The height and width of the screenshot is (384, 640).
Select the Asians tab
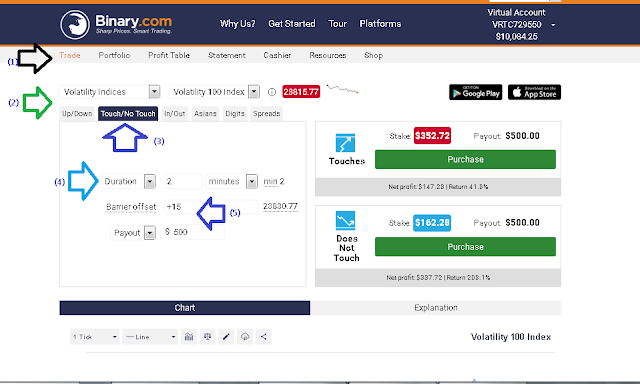click(205, 113)
